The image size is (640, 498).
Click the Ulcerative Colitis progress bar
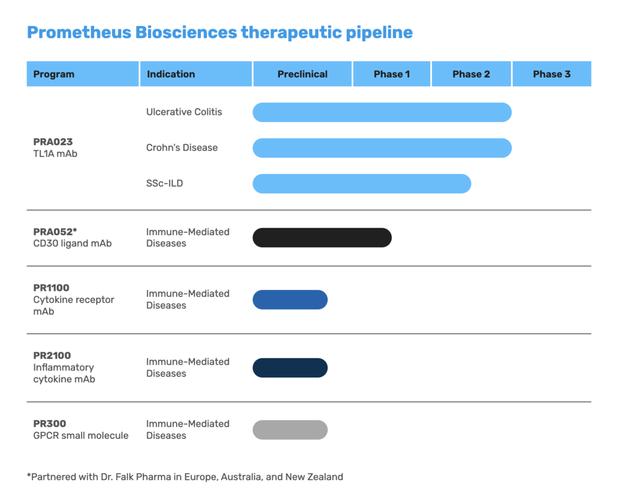(x=382, y=112)
